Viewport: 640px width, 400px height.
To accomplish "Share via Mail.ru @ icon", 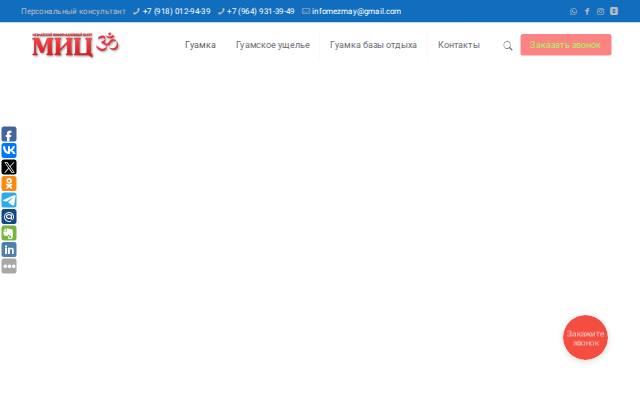I will click(9, 217).
